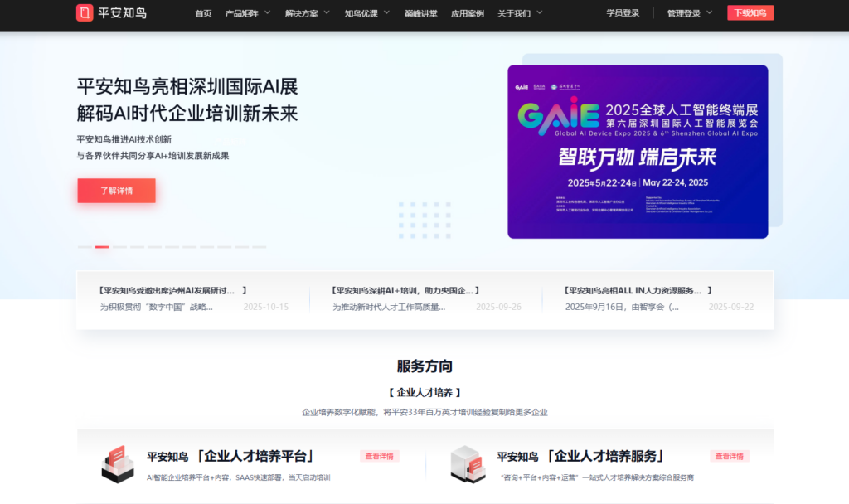Expand the 知鸟优课 dropdown

coord(362,12)
